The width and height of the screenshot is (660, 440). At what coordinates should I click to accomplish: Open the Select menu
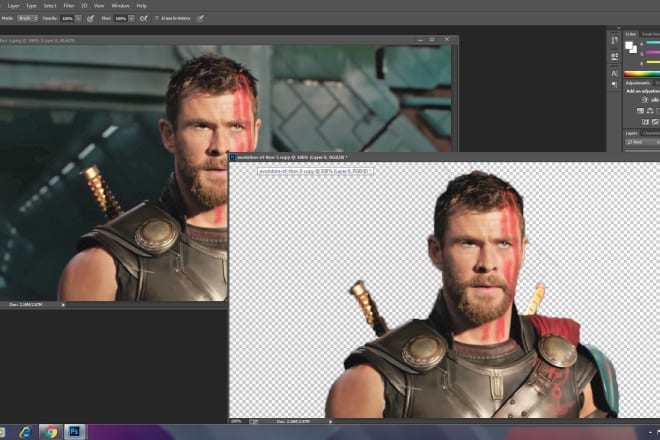click(x=50, y=6)
